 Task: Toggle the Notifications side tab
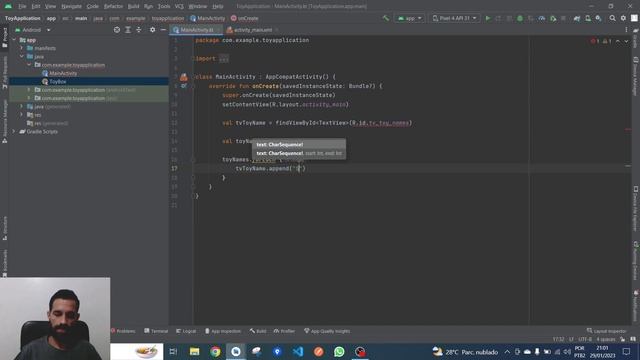636,305
